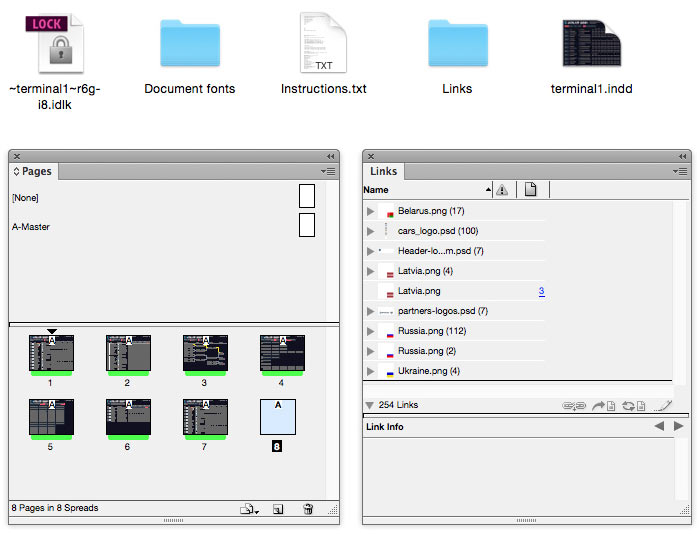Expand the Belarus.png (17) link group

tap(371, 211)
